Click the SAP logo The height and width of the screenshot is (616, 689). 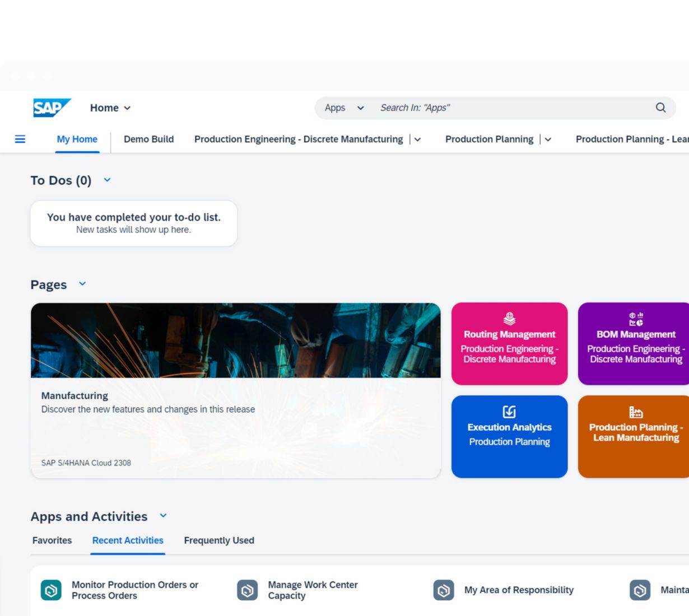point(52,108)
